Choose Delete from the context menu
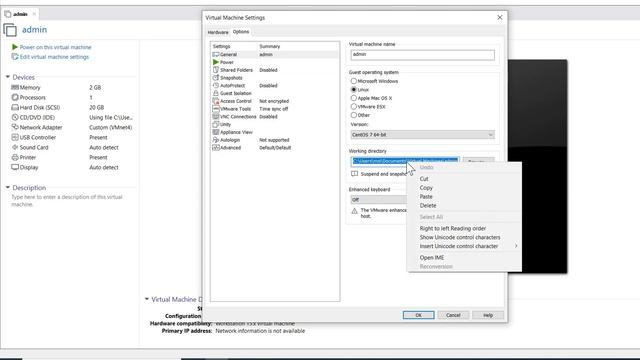The height and width of the screenshot is (360, 640). [x=464, y=206]
